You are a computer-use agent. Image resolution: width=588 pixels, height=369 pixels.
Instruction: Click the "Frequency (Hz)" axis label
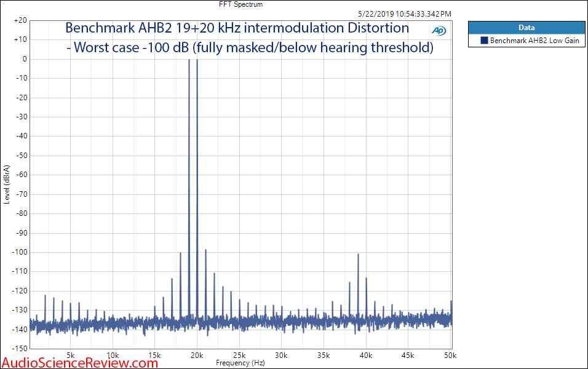tap(240, 363)
